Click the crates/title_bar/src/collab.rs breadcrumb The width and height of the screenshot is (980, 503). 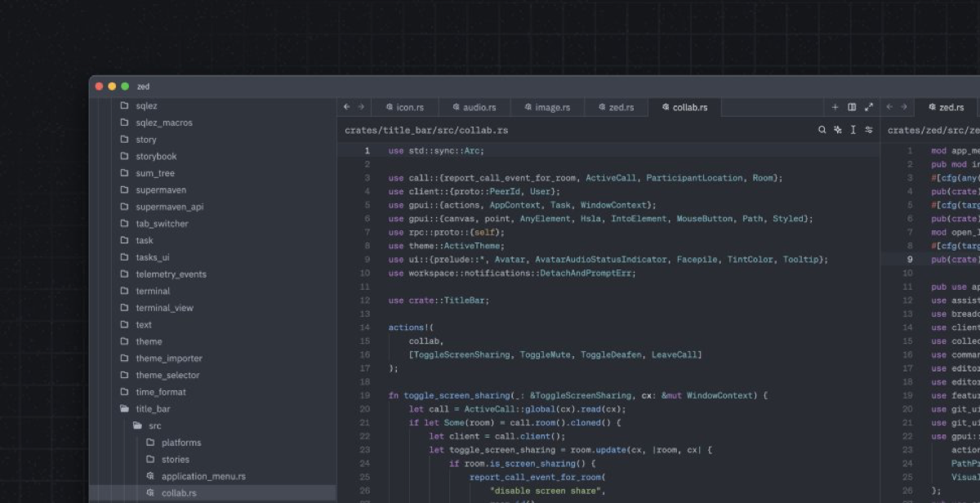(x=425, y=130)
